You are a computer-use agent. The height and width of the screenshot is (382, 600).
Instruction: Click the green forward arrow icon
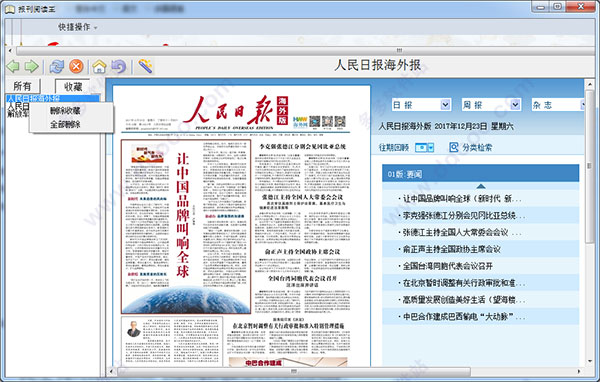(31, 67)
